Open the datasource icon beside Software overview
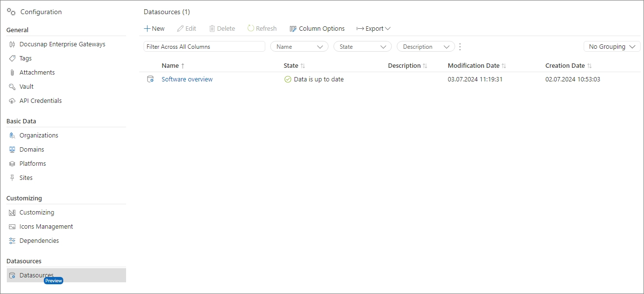 [x=150, y=78]
